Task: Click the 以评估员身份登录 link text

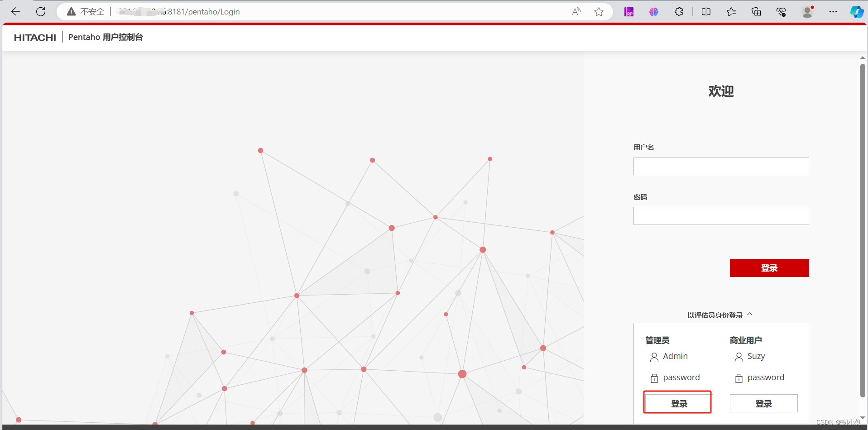Action: [715, 315]
